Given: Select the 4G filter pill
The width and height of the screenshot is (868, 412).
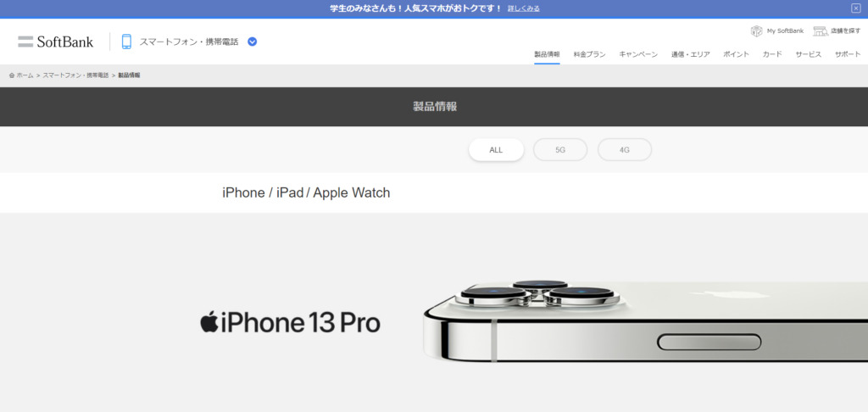Looking at the screenshot, I should click(625, 149).
